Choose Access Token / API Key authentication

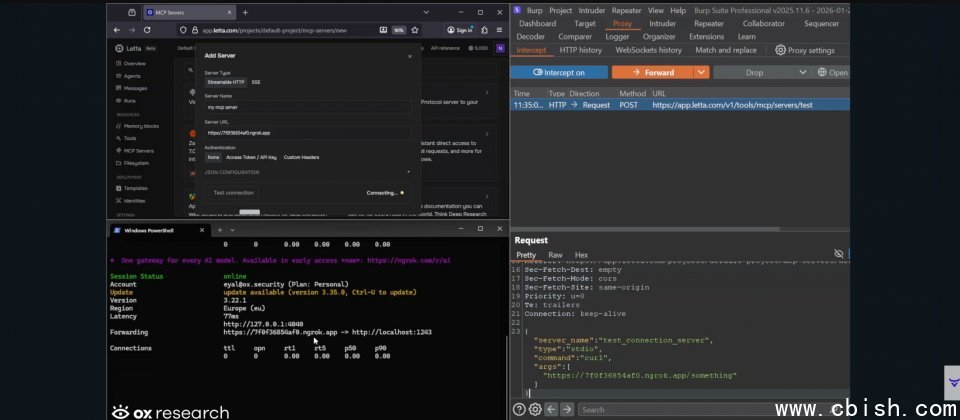pos(253,157)
